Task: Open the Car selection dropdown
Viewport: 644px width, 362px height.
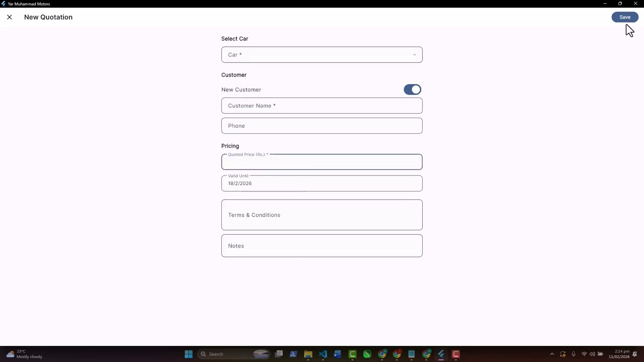Action: tap(322, 55)
